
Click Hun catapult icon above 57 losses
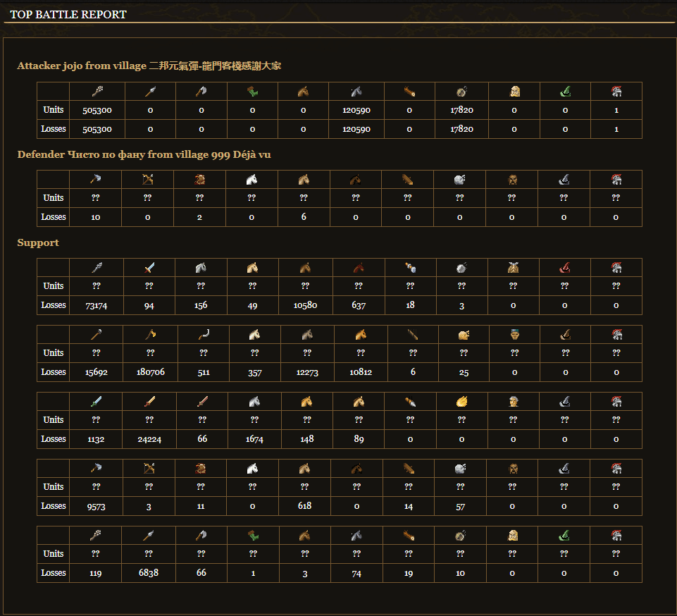(460, 468)
